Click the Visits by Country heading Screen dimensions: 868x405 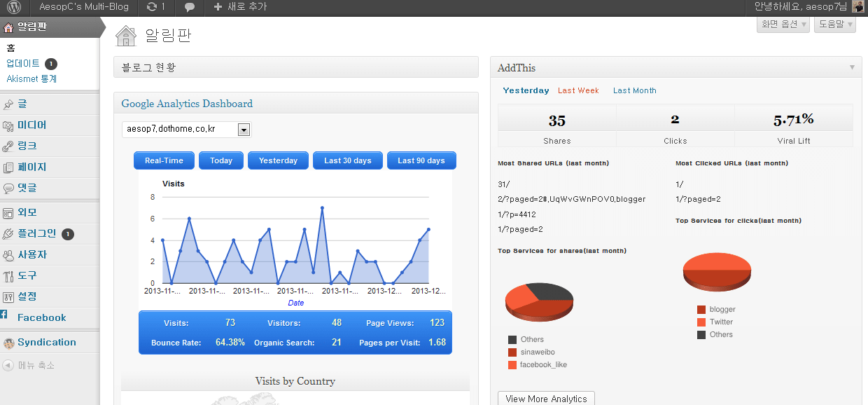295,381
